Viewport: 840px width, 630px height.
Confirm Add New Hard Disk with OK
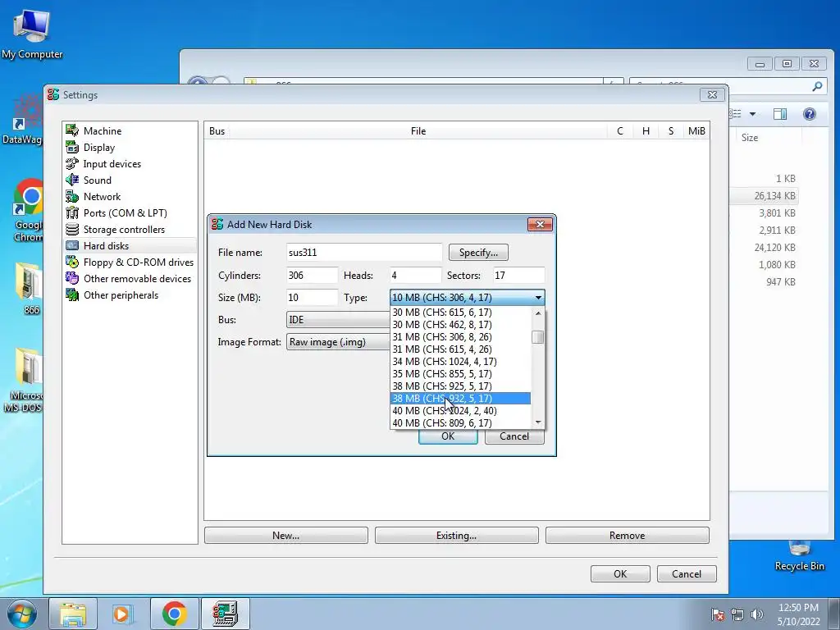(x=448, y=436)
